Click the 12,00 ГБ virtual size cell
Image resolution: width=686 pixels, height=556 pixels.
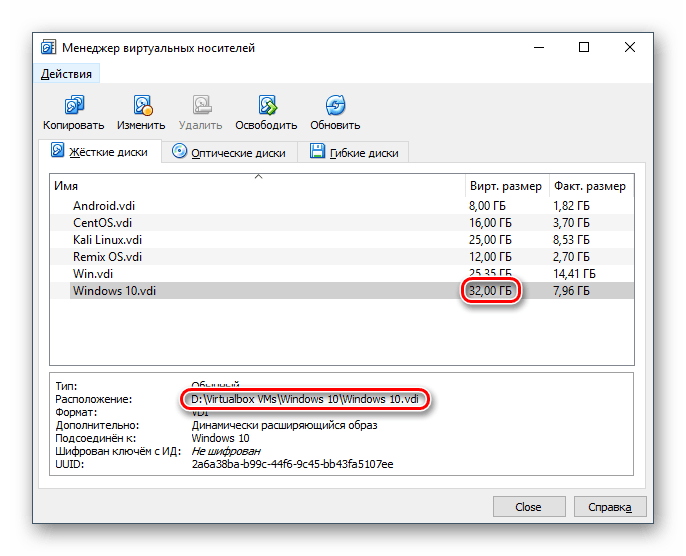(490, 257)
